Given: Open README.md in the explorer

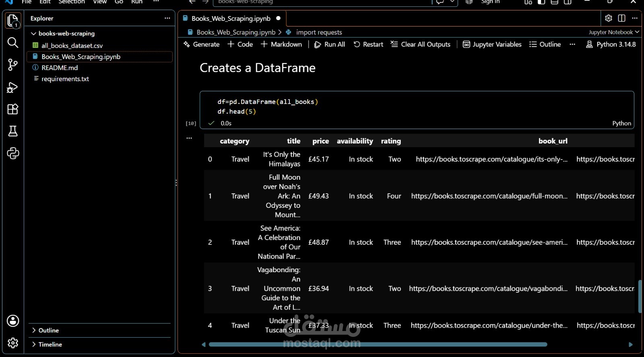Looking at the screenshot, I should click(x=60, y=68).
